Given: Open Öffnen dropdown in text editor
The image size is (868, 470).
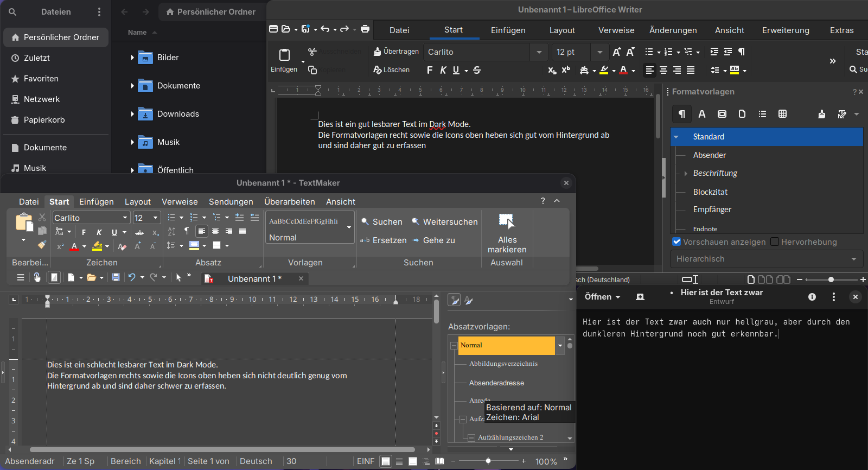Looking at the screenshot, I should pyautogui.click(x=602, y=297).
